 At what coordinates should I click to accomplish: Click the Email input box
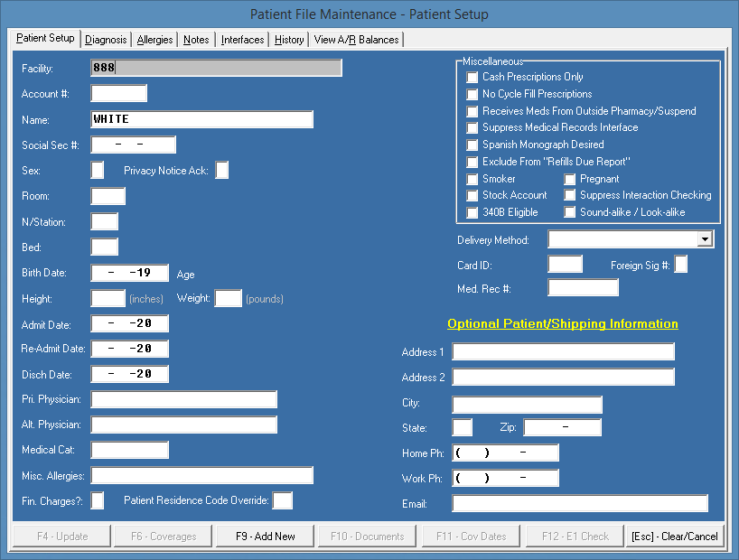[579, 503]
